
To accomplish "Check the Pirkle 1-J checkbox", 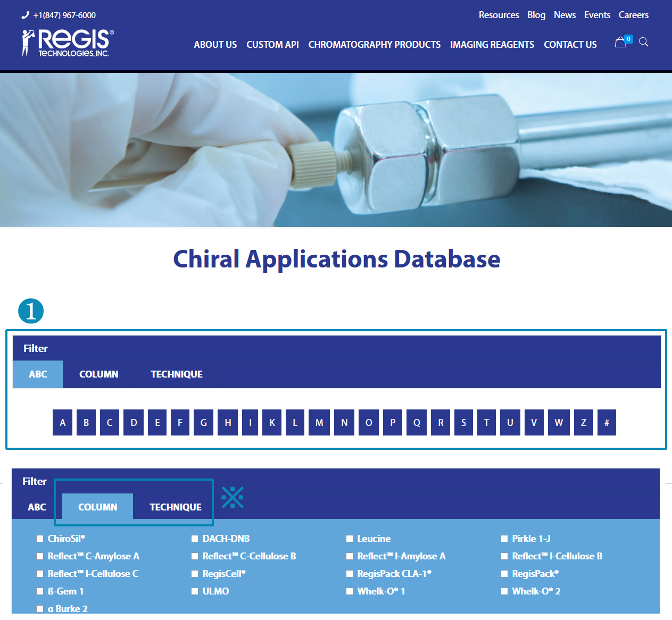I will click(504, 539).
